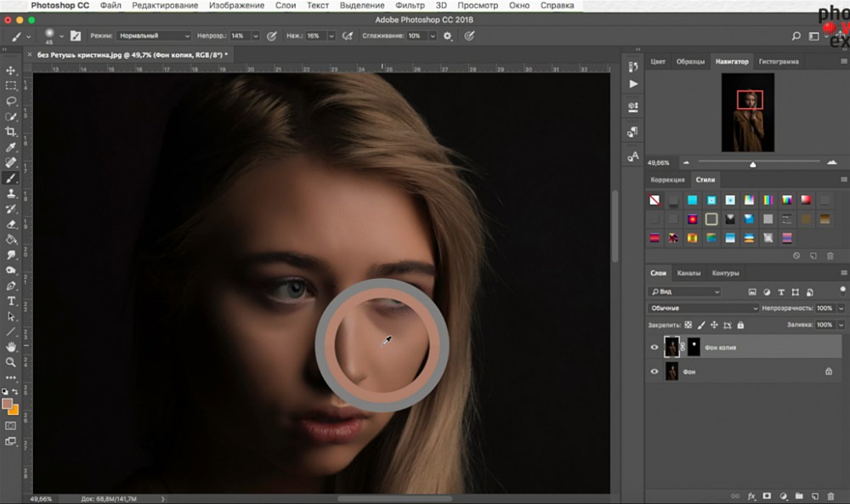Select the Rectangular Marquee tool
850x504 pixels.
point(11,86)
